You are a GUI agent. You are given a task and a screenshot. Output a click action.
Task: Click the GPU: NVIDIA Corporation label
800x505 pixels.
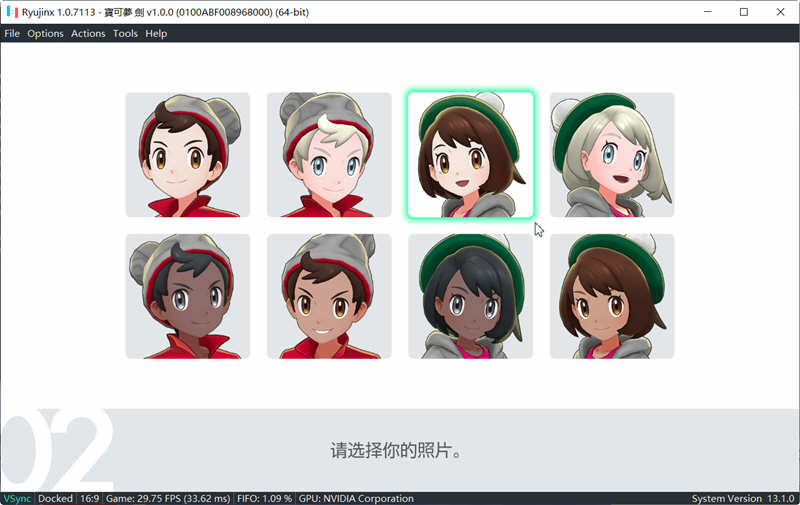tap(356, 498)
